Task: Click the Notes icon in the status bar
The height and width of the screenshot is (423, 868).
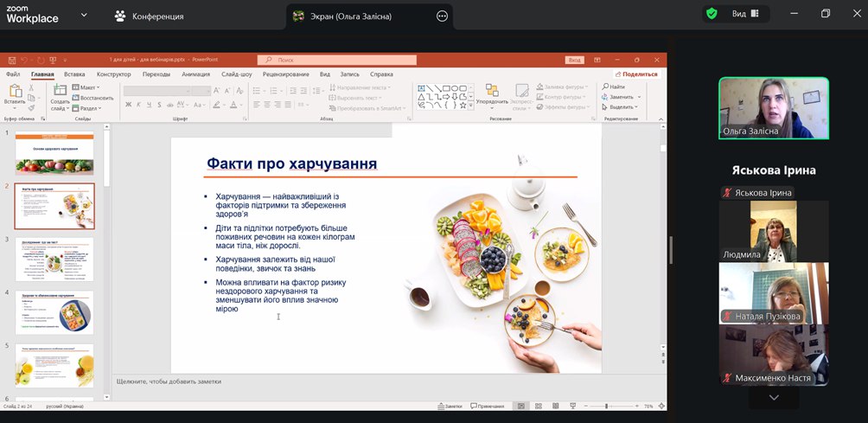Action: (449, 406)
